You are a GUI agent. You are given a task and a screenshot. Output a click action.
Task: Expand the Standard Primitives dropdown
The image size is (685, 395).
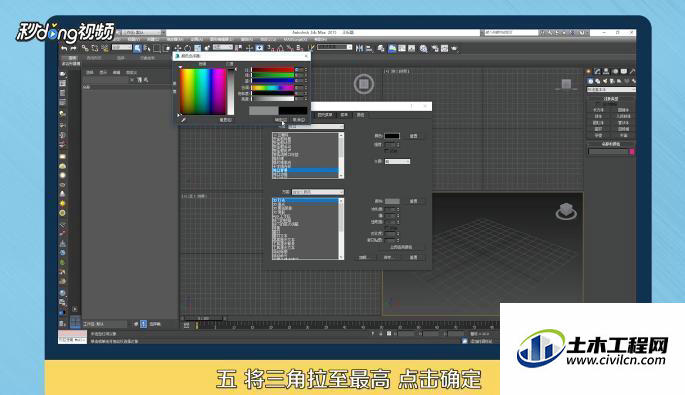pyautogui.click(x=611, y=90)
